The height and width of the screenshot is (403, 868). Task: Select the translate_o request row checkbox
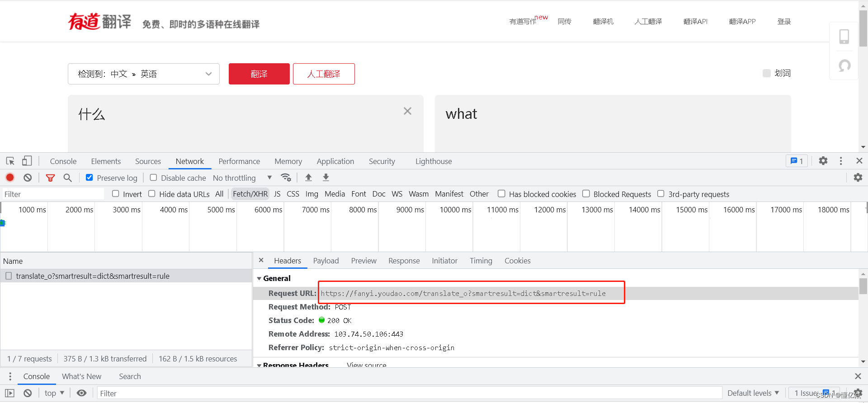[9, 276]
